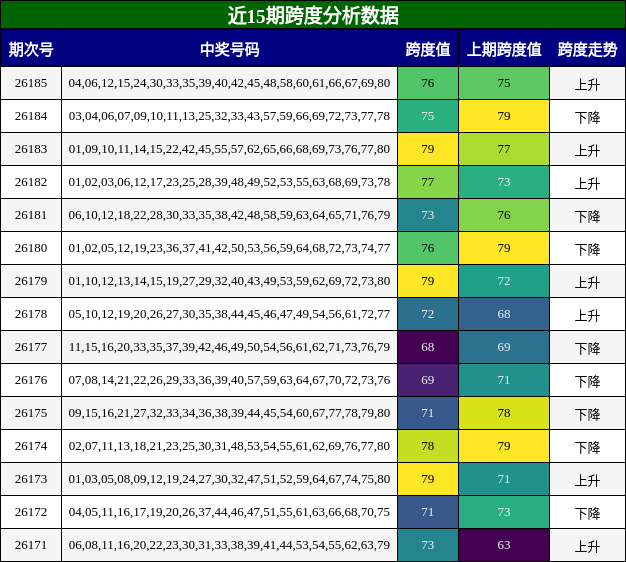The width and height of the screenshot is (626, 562).
Task: Click the 跨度走势 column header
Action: click(587, 49)
